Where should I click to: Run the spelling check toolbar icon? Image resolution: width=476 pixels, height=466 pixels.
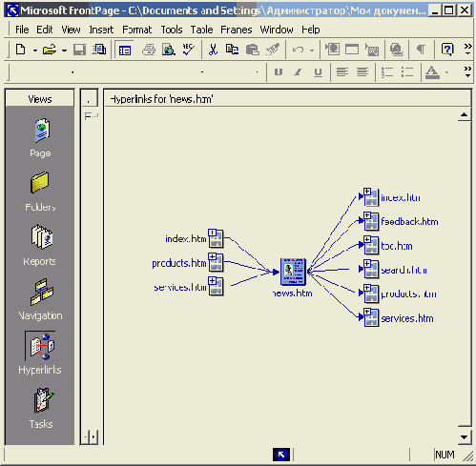coord(189,50)
